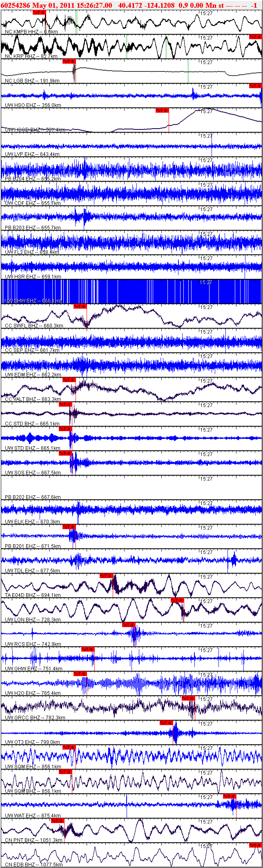This screenshot has width=263, height=868.
Task: Click the pick flag on UW RCS trace
Action: (x=129, y=625)
